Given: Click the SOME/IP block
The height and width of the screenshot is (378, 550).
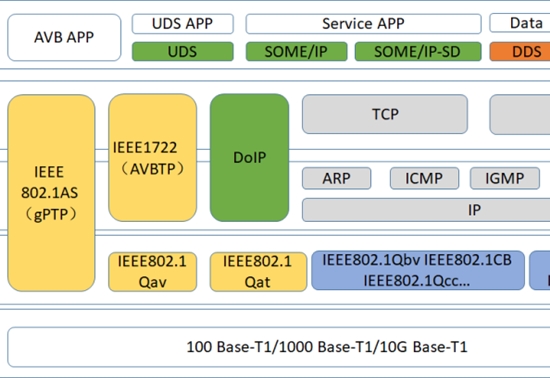Looking at the screenshot, I should 296,52.
